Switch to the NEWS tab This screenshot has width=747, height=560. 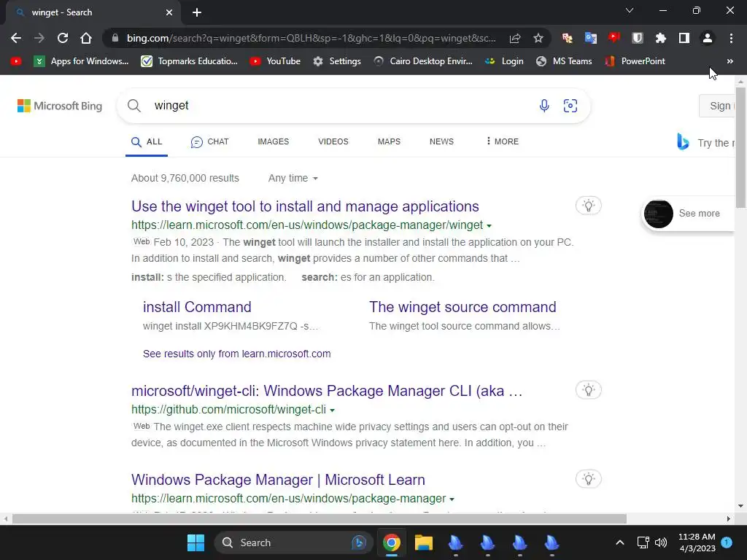[441, 141]
